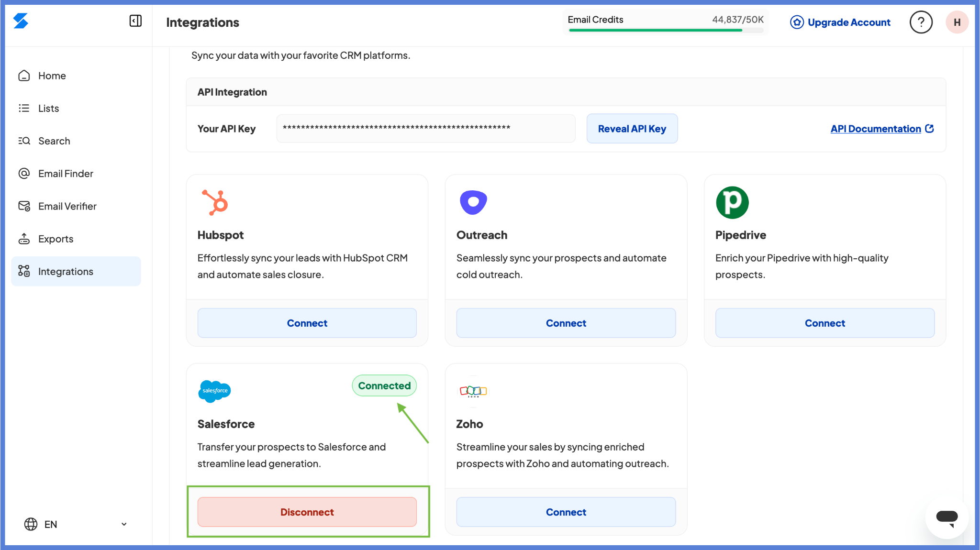Collapse the sidebar panel icon

click(x=135, y=21)
